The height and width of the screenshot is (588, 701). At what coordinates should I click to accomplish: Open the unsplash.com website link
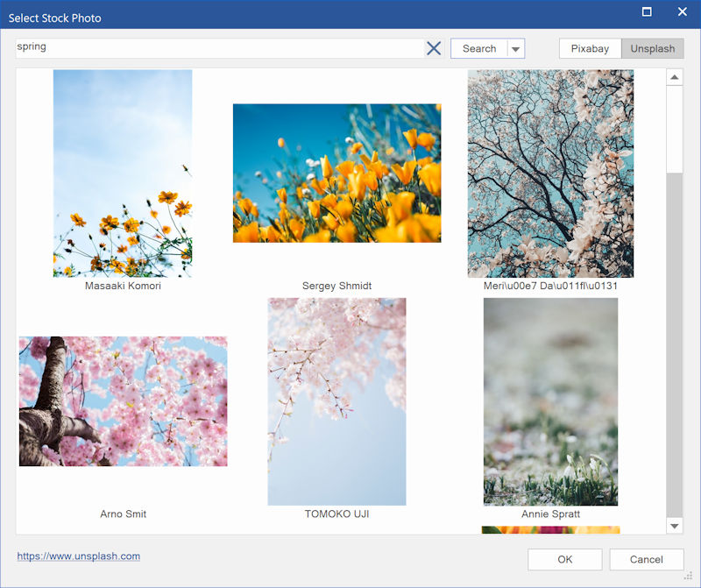(x=79, y=556)
